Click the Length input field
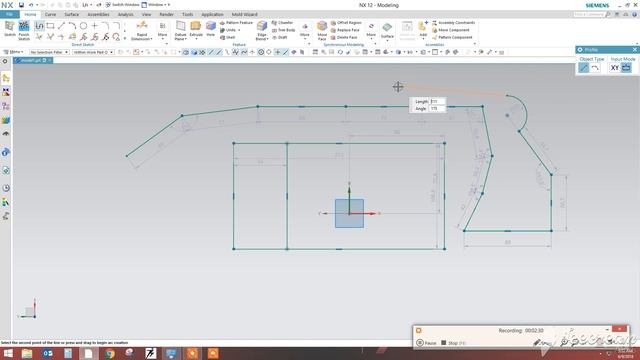Screen dimensions: 640x360 [437, 102]
